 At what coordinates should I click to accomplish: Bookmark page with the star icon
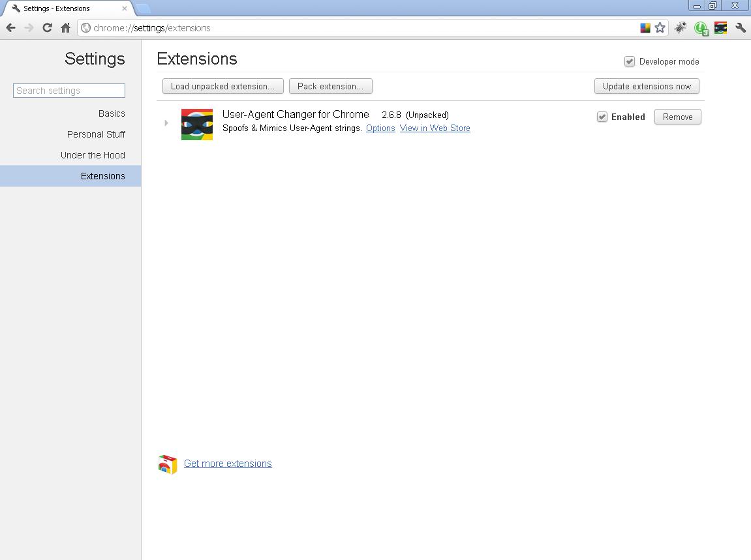click(x=660, y=28)
